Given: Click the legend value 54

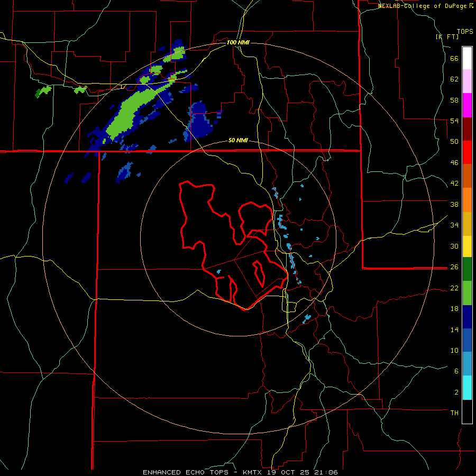Looking at the screenshot, I should point(454,121).
